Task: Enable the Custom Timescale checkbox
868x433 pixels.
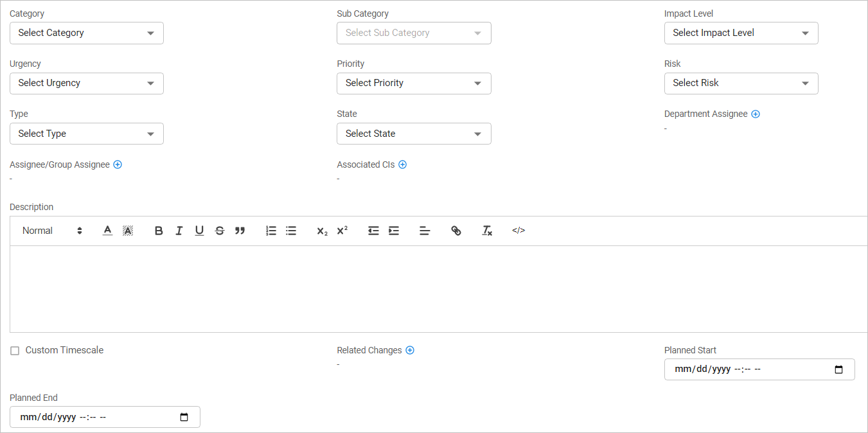Action: point(15,351)
